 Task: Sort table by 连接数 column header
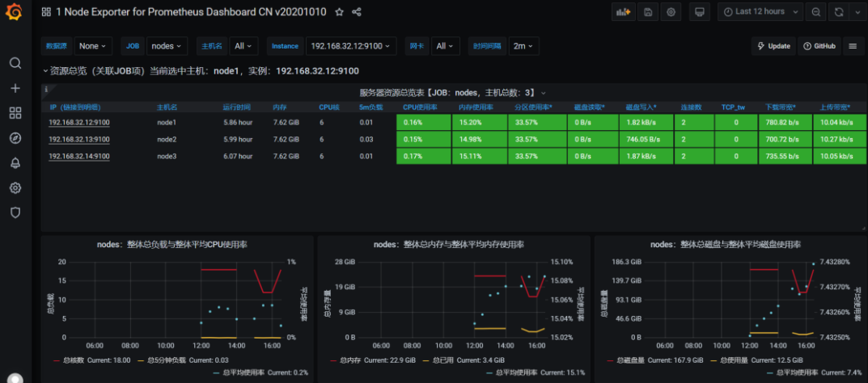[692, 107]
